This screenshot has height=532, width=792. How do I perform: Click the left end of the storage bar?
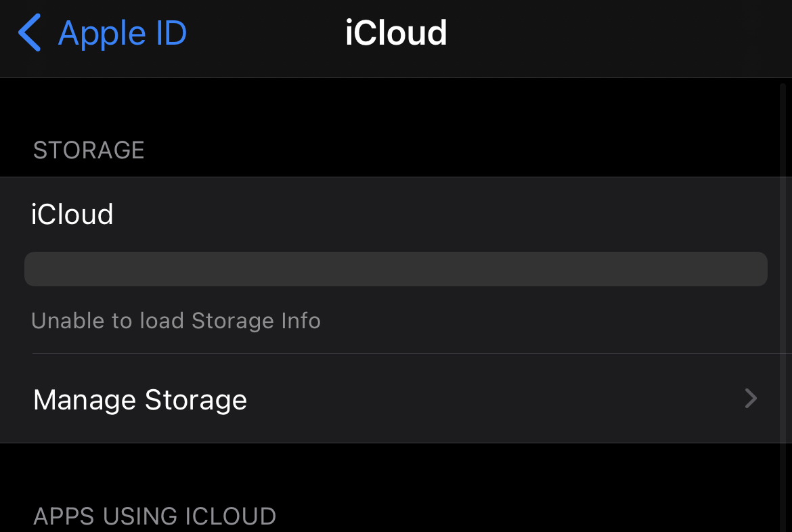(35, 269)
